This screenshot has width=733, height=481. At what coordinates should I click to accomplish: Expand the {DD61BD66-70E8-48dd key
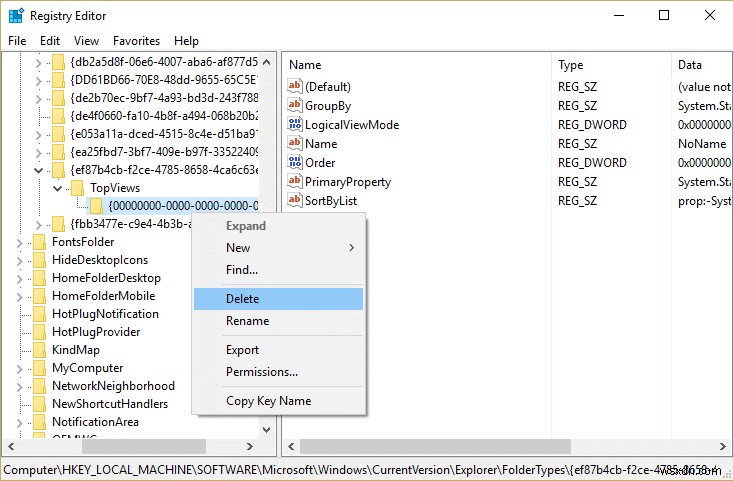click(38, 80)
